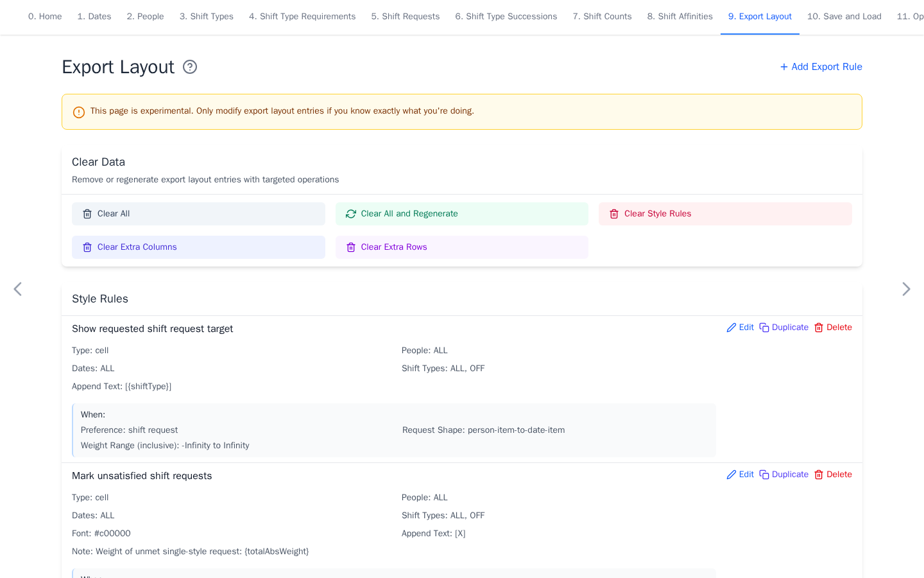Click 'Preference: shift request' text
Image resolution: width=924 pixels, height=578 pixels.
[130, 430]
